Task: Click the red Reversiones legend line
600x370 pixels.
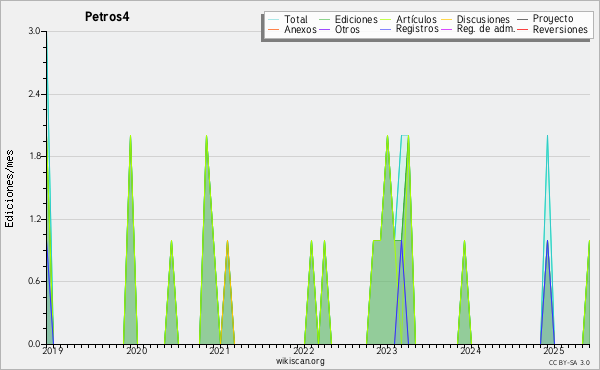Action: [x=522, y=30]
